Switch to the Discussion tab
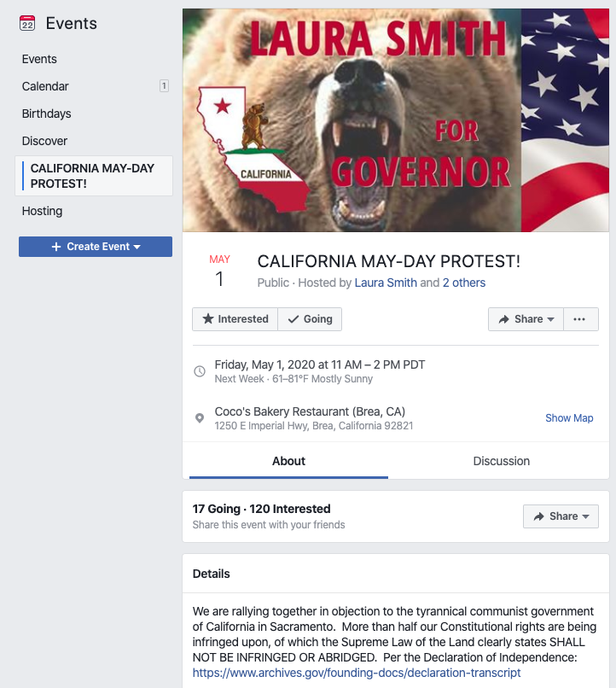 (501, 461)
